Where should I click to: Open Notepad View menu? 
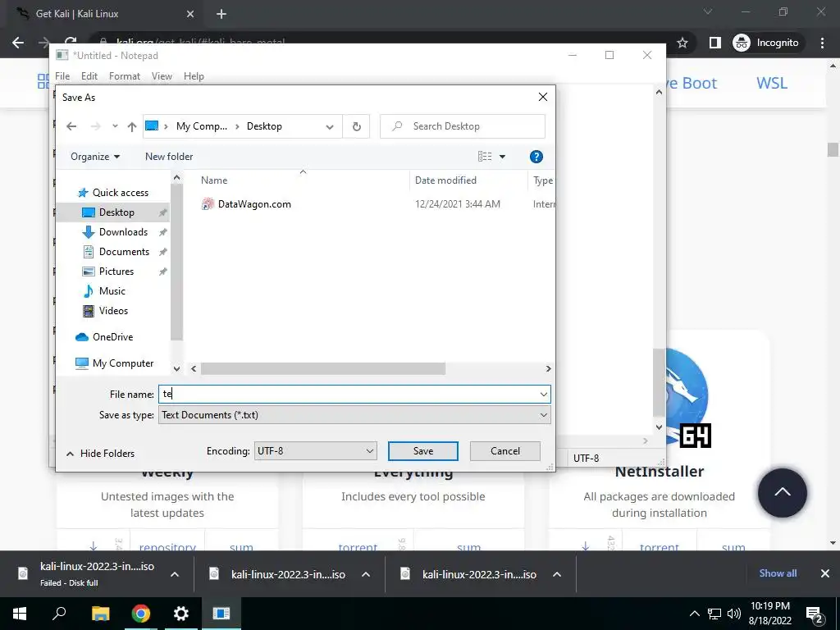pyautogui.click(x=162, y=76)
